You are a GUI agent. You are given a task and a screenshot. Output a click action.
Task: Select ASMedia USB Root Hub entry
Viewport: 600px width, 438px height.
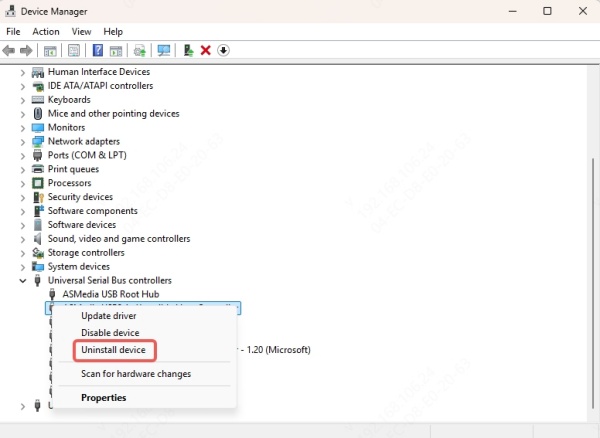click(x=111, y=294)
